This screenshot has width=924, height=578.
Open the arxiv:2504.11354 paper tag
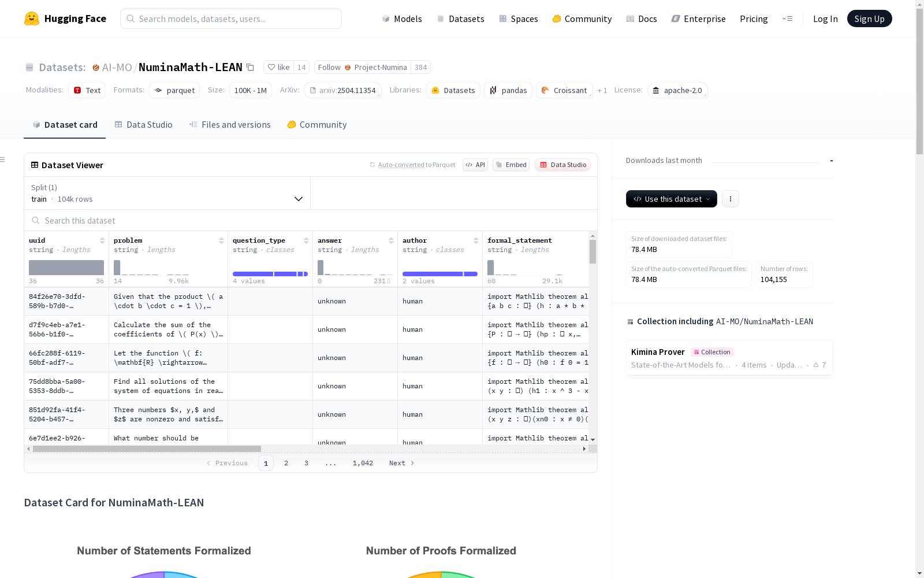click(343, 90)
